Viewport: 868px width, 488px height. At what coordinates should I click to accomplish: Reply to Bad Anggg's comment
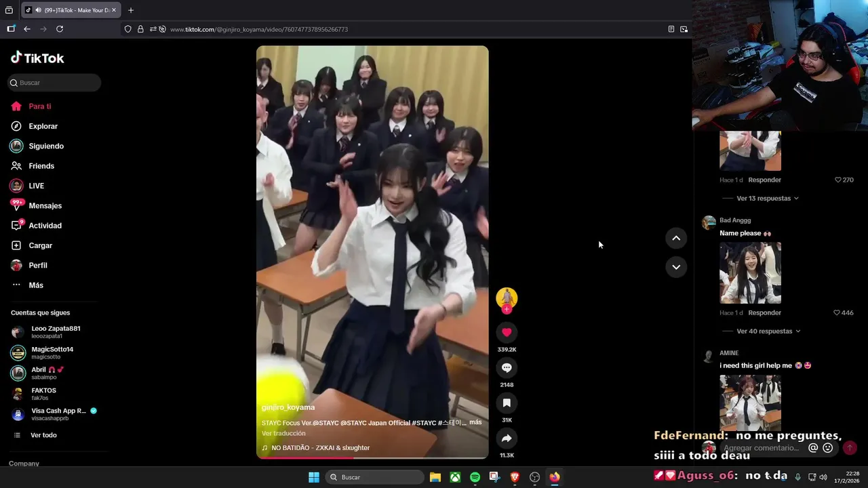[764, 312]
